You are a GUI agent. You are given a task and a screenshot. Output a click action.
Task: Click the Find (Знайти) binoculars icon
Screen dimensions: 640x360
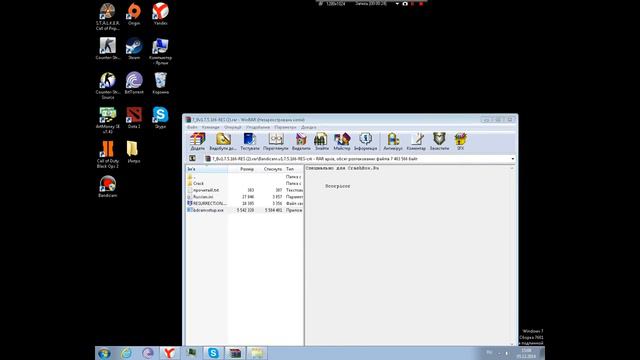coord(321,142)
